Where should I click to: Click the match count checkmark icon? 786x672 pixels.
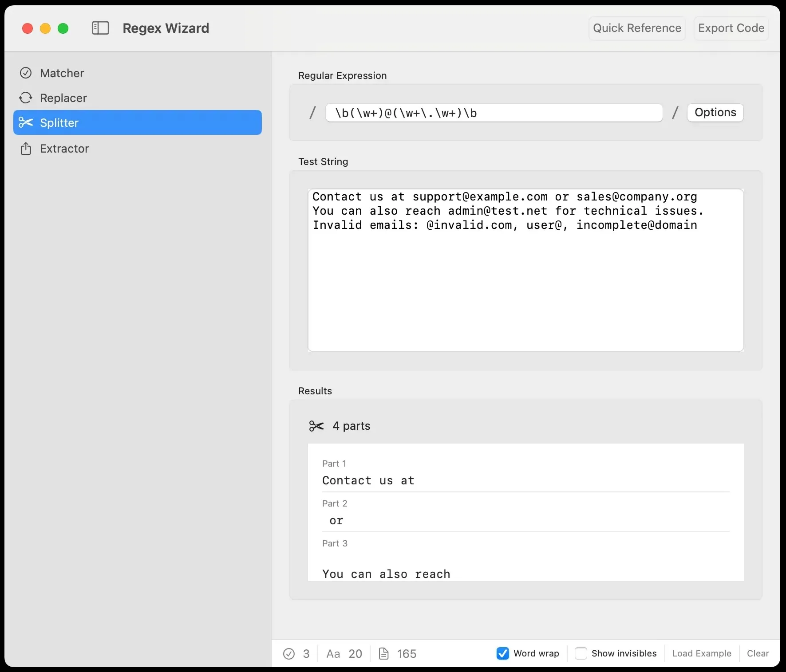tap(289, 654)
